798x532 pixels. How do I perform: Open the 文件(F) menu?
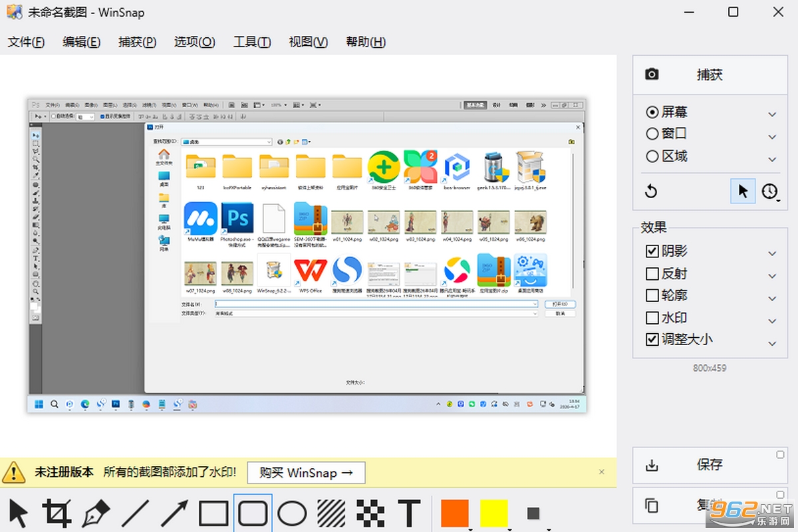pyautogui.click(x=27, y=42)
